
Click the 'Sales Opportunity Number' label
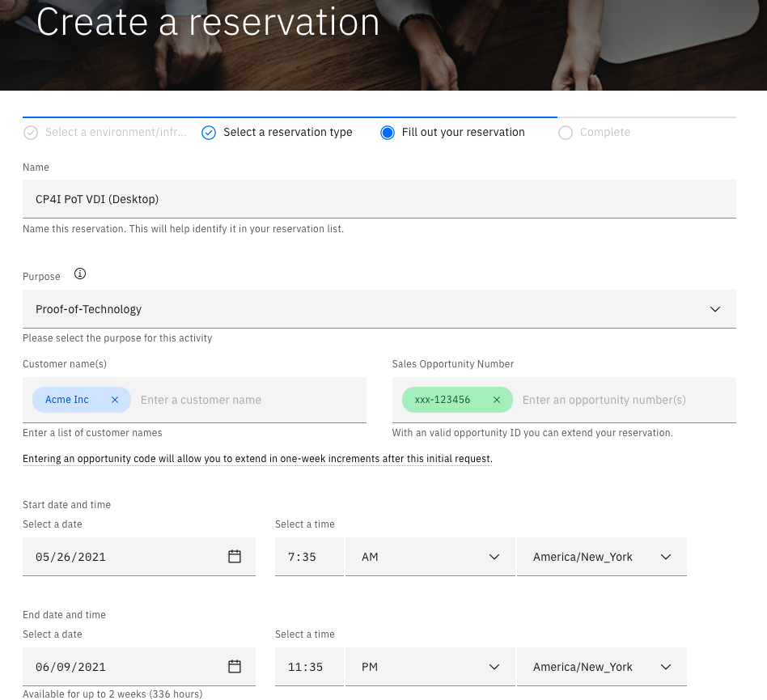pos(453,364)
